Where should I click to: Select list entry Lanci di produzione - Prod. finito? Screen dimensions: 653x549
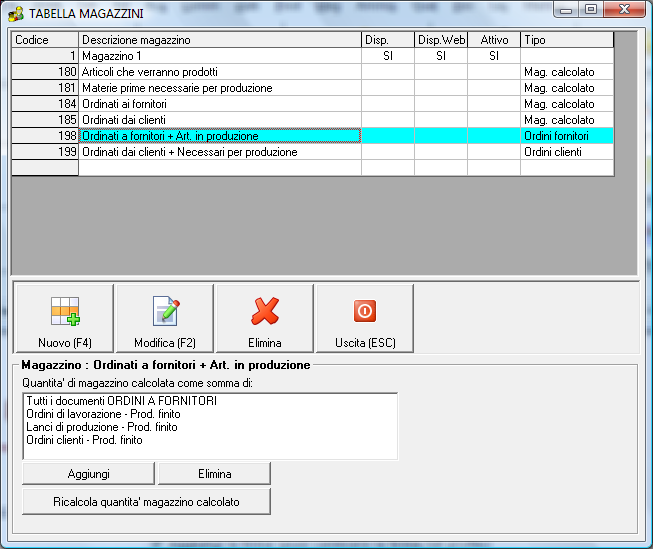[102, 427]
